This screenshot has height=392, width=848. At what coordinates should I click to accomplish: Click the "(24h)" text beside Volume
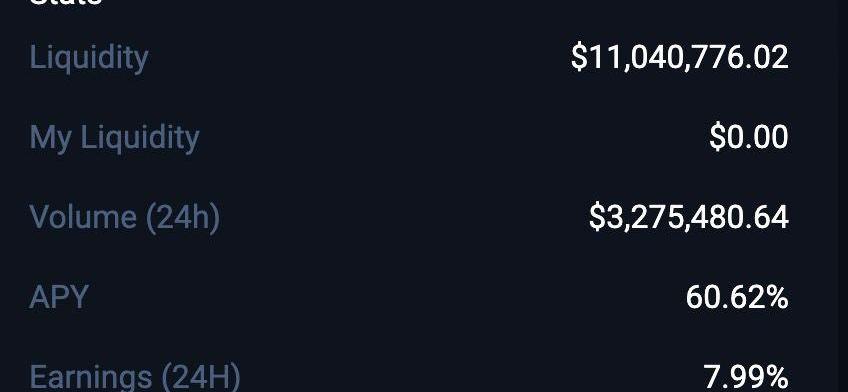(x=183, y=217)
